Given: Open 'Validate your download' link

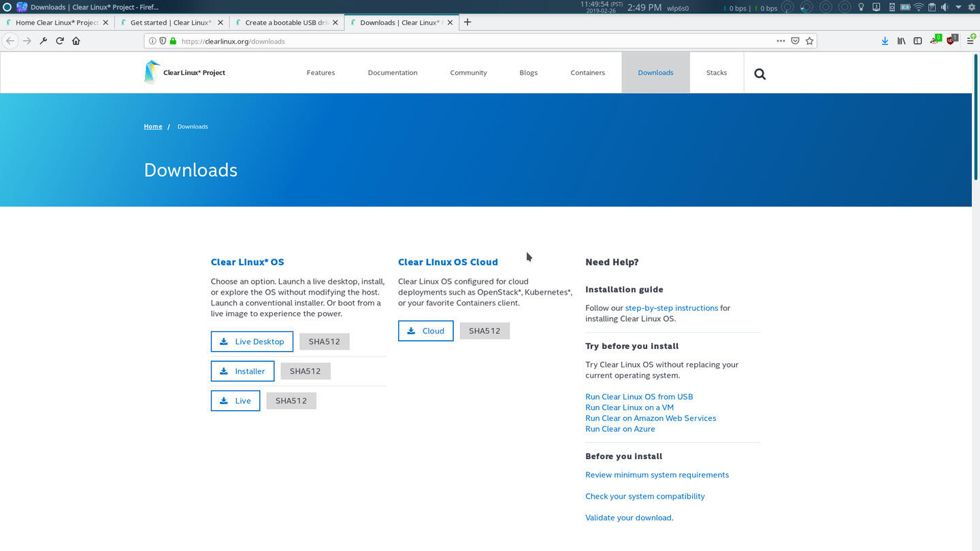Looking at the screenshot, I should click(x=630, y=518).
